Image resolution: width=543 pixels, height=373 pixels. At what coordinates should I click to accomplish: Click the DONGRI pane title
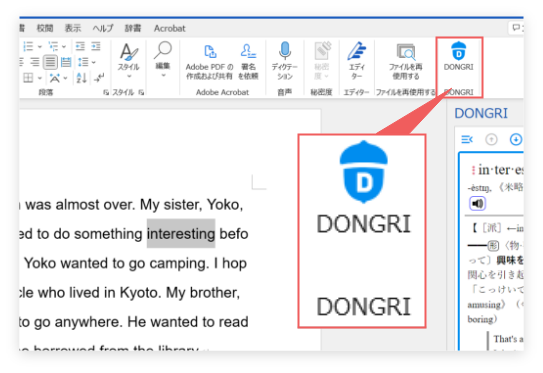(x=481, y=113)
